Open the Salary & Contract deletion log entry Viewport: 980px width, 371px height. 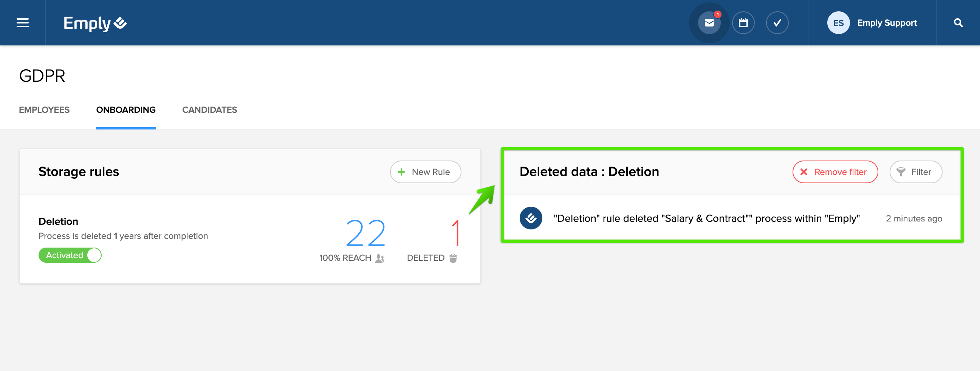pos(706,219)
